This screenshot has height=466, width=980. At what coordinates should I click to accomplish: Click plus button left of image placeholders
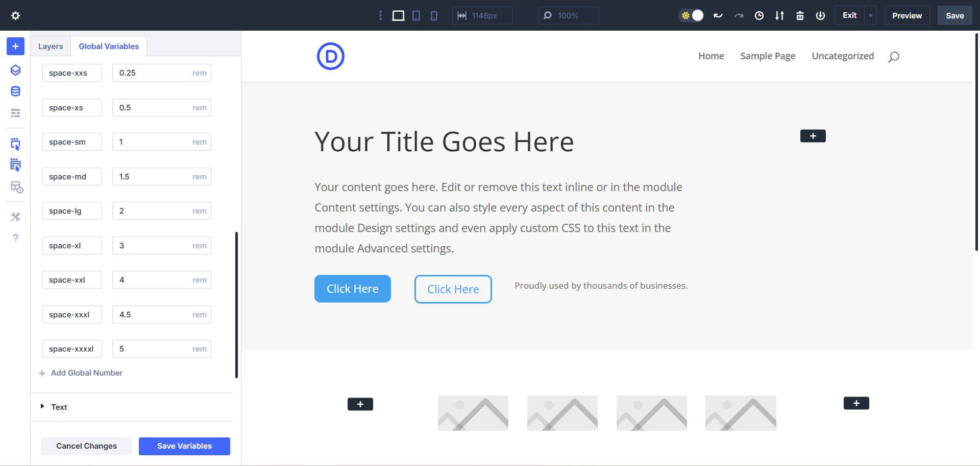(x=360, y=404)
